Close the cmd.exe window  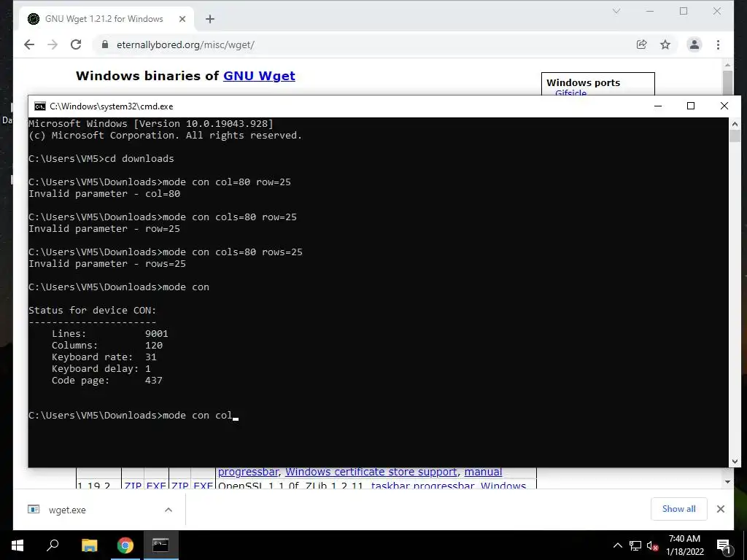[x=724, y=106]
